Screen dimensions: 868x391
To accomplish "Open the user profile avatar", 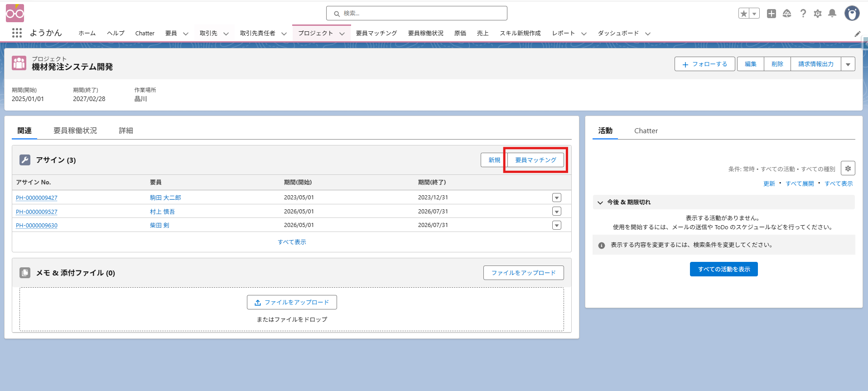I will 852,14.
